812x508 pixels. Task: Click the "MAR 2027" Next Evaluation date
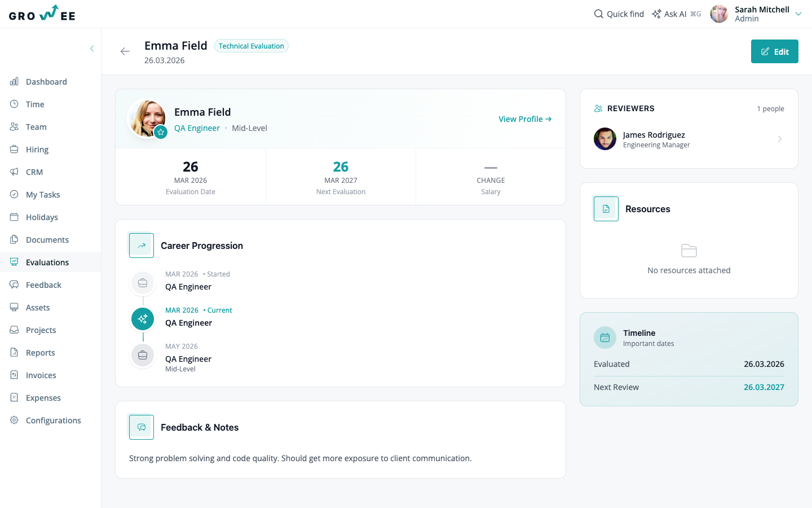[x=341, y=181]
